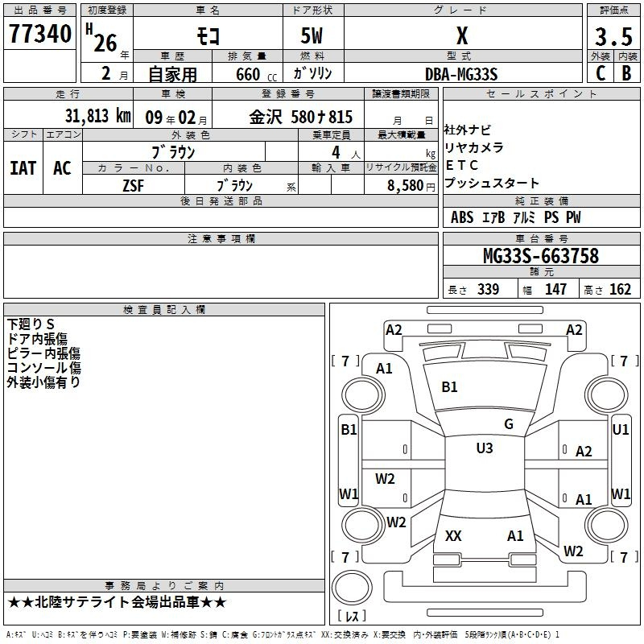Click interior rating B under 内装

[626, 73]
